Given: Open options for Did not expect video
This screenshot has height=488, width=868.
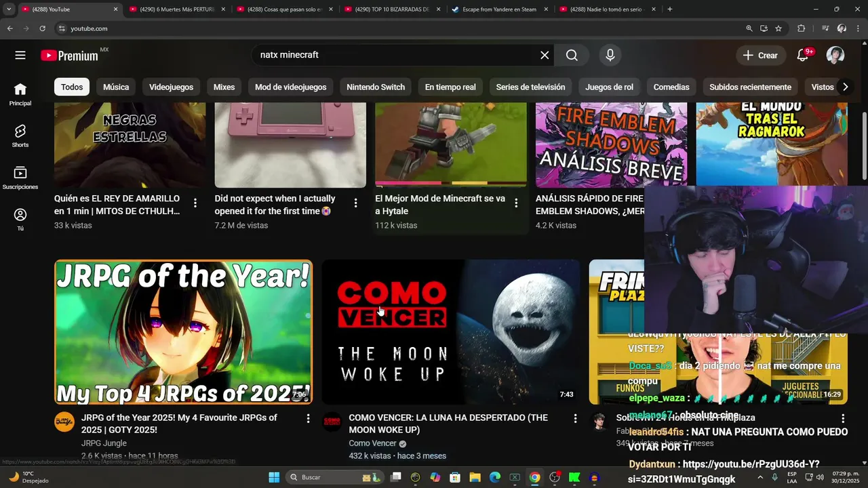Looking at the screenshot, I should coord(355,203).
